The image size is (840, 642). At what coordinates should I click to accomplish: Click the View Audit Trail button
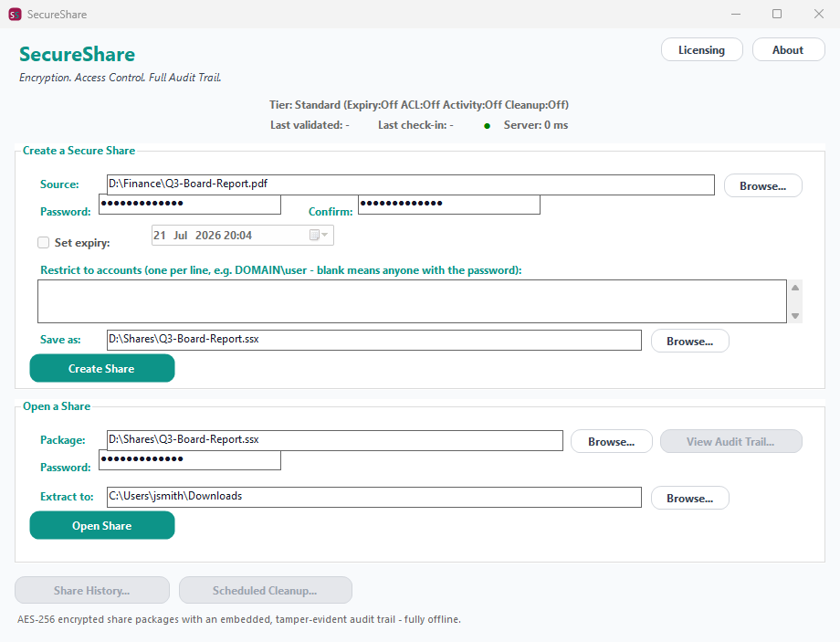pos(730,442)
